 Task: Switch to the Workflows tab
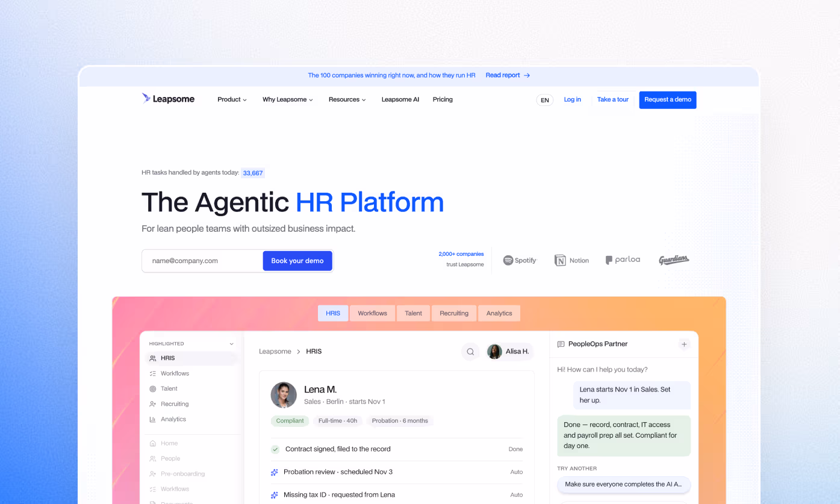pyautogui.click(x=373, y=313)
